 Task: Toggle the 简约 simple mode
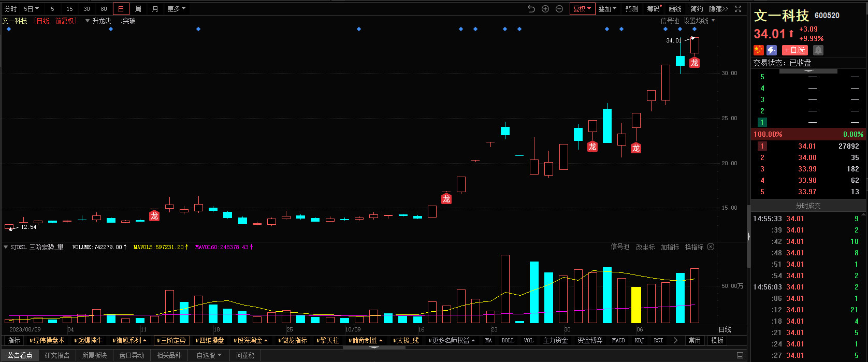(697, 9)
